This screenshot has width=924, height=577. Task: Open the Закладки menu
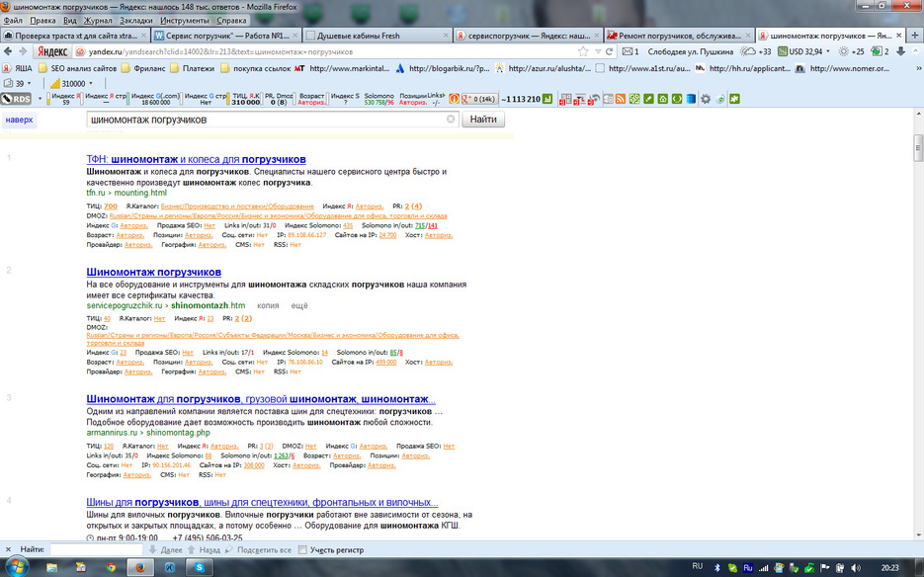coord(136,21)
